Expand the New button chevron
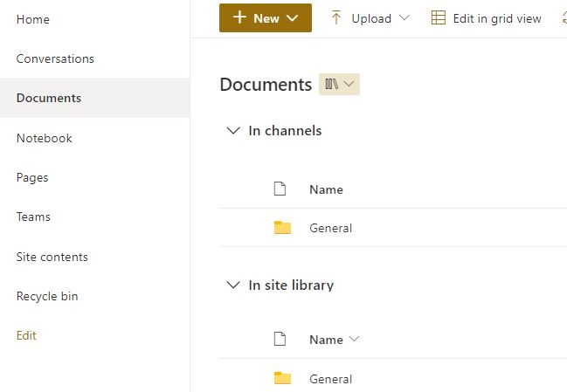 tap(292, 18)
